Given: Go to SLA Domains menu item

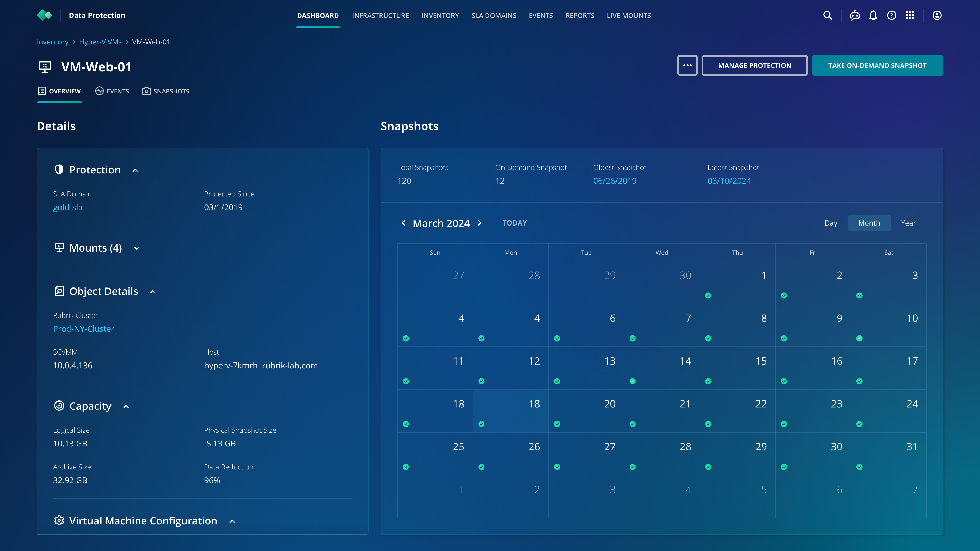Looking at the screenshot, I should 494,15.
